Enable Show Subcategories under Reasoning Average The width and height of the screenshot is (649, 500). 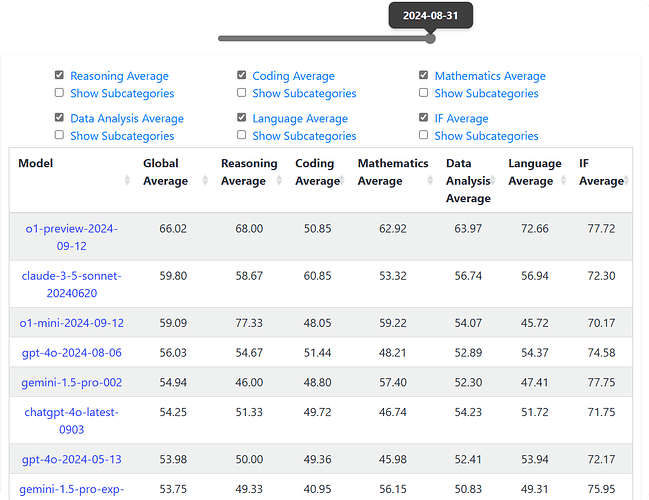click(x=59, y=92)
